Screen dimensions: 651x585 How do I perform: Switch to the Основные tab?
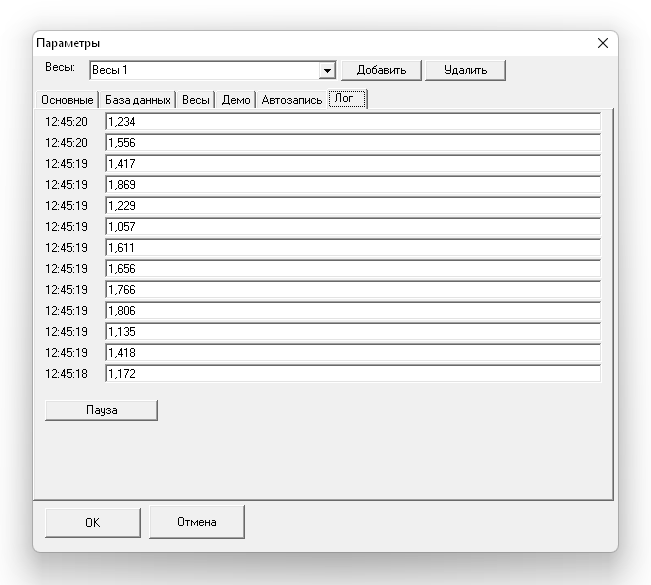67,100
